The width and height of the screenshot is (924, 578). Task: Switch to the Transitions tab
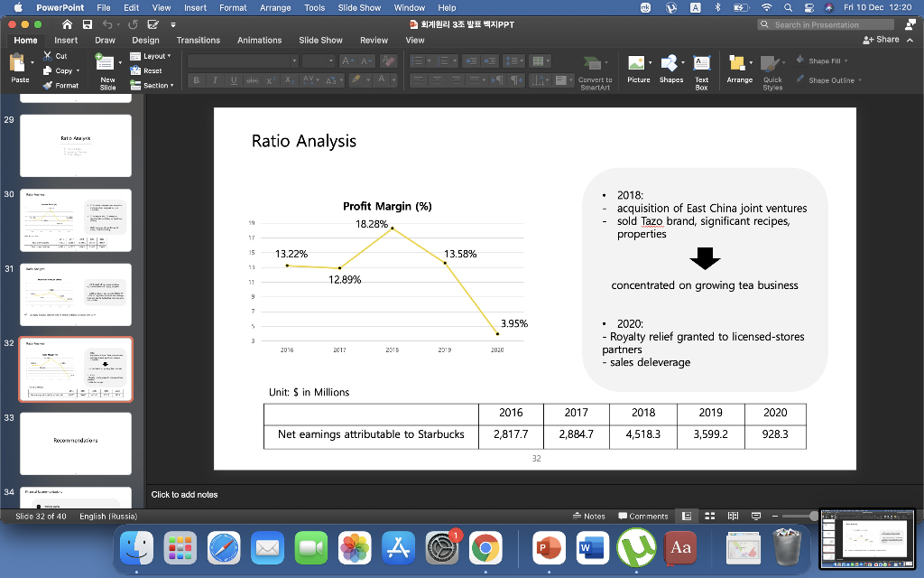pos(198,40)
